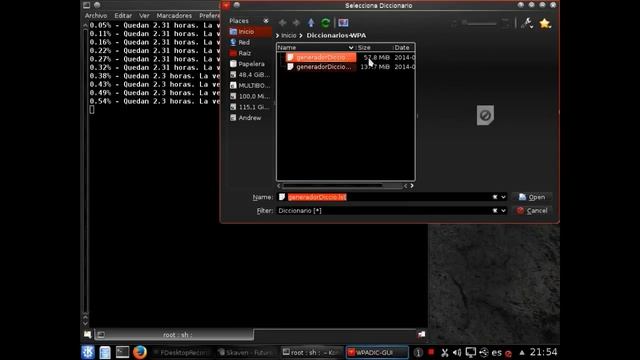Screen dimensions: 640x360
Task: Open the bookmarks star menu
Action: point(545,23)
